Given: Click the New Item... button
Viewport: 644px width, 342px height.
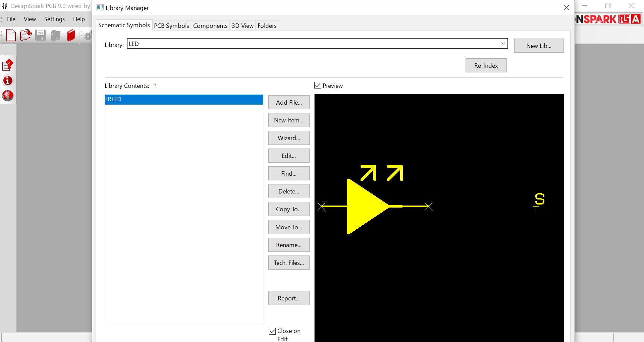Looking at the screenshot, I should [289, 120].
